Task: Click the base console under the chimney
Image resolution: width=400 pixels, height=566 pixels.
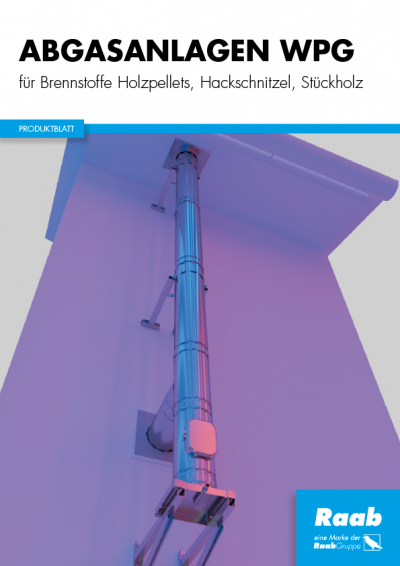Action: tap(196, 502)
